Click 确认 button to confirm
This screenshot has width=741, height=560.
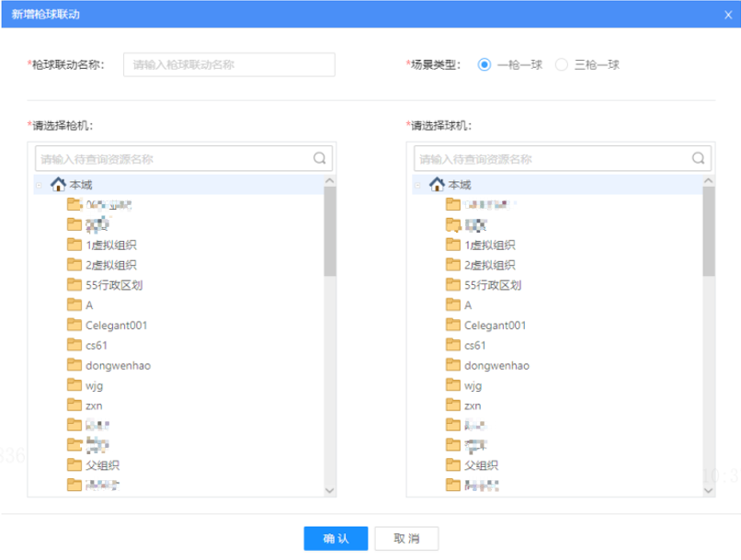coord(336,538)
